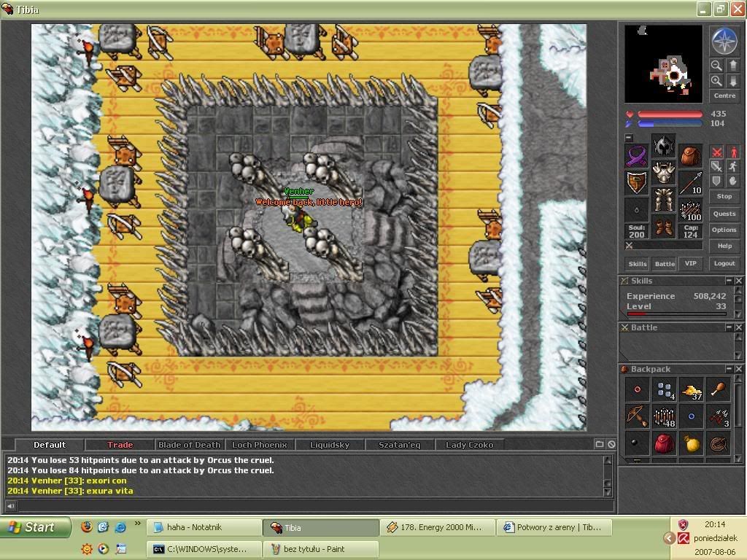The width and height of the screenshot is (747, 560).
Task: Open the Trade chat channel tab
Action: [120, 445]
